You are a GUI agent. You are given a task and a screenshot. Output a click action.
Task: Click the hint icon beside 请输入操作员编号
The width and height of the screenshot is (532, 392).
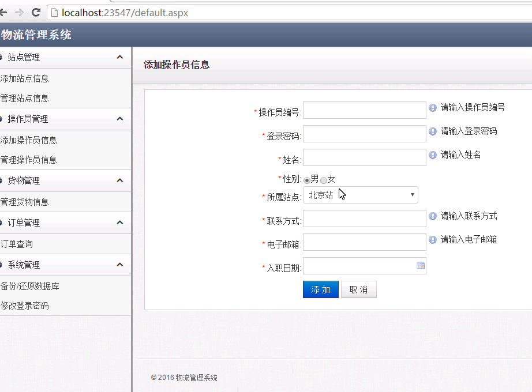tap(433, 108)
